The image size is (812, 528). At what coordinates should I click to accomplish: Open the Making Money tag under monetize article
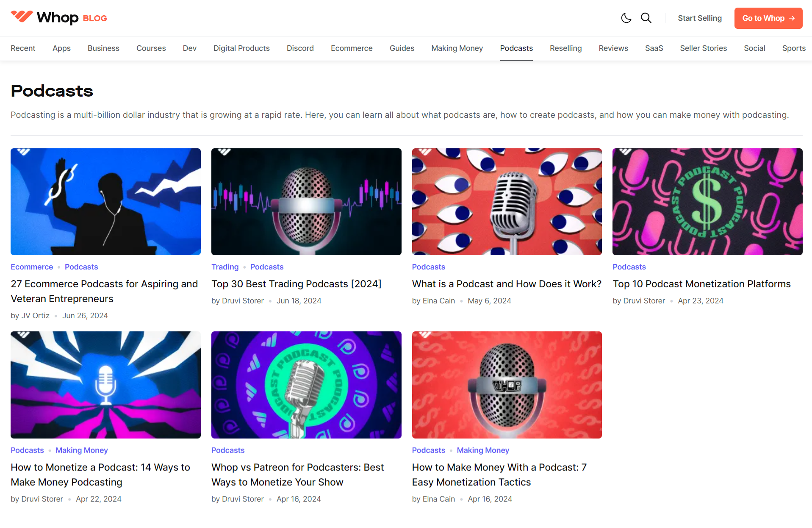click(x=81, y=450)
